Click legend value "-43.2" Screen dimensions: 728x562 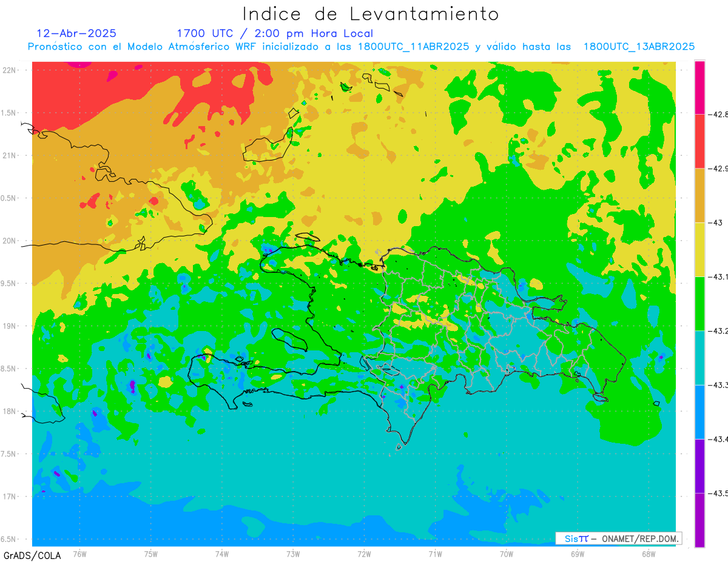point(718,330)
